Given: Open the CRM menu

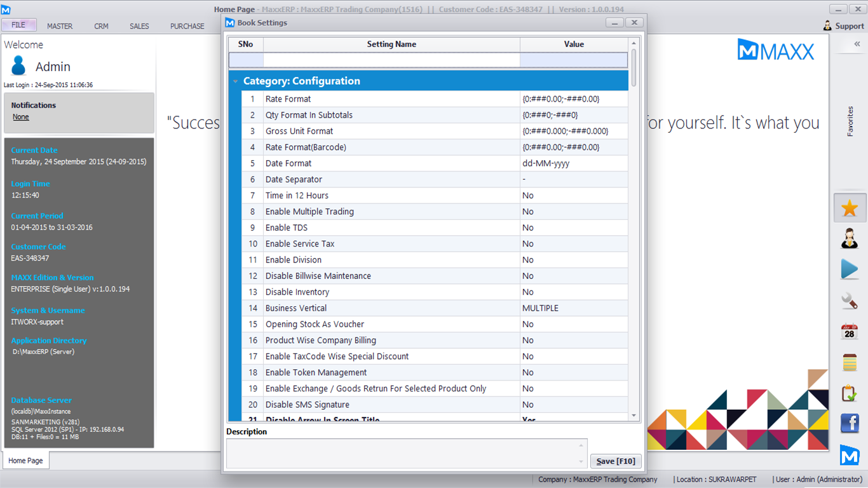Looking at the screenshot, I should [x=101, y=26].
